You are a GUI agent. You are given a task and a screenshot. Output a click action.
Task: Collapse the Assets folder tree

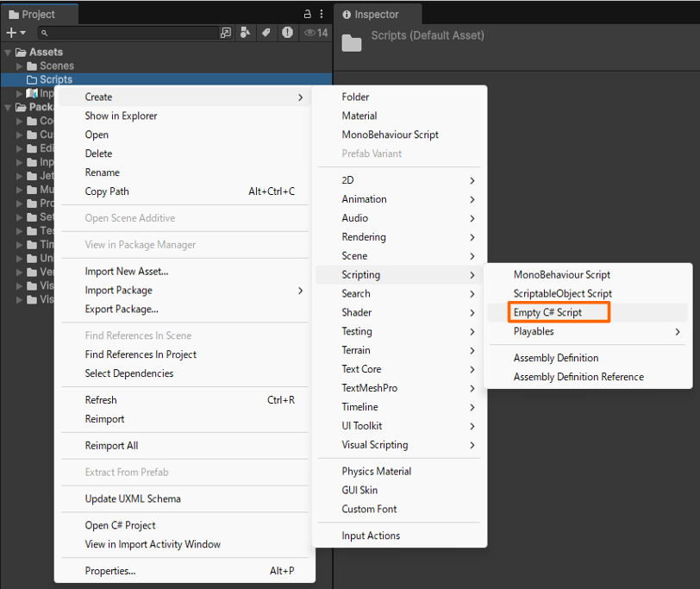click(8, 52)
